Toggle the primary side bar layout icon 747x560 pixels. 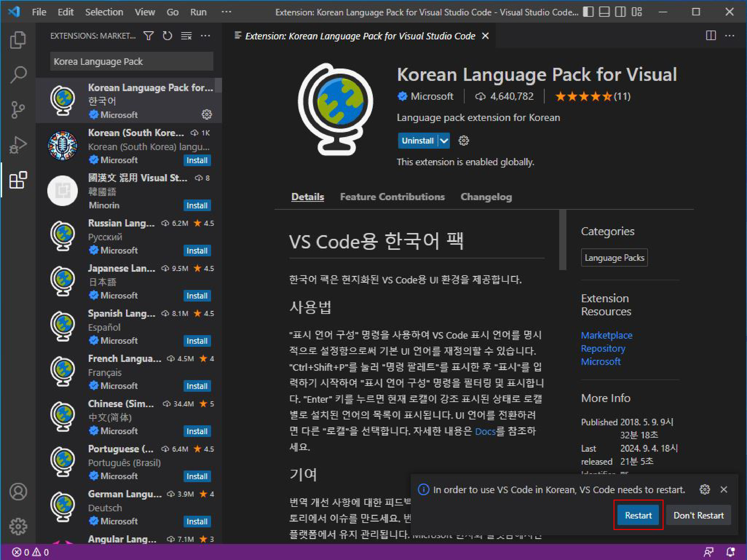coord(588,12)
